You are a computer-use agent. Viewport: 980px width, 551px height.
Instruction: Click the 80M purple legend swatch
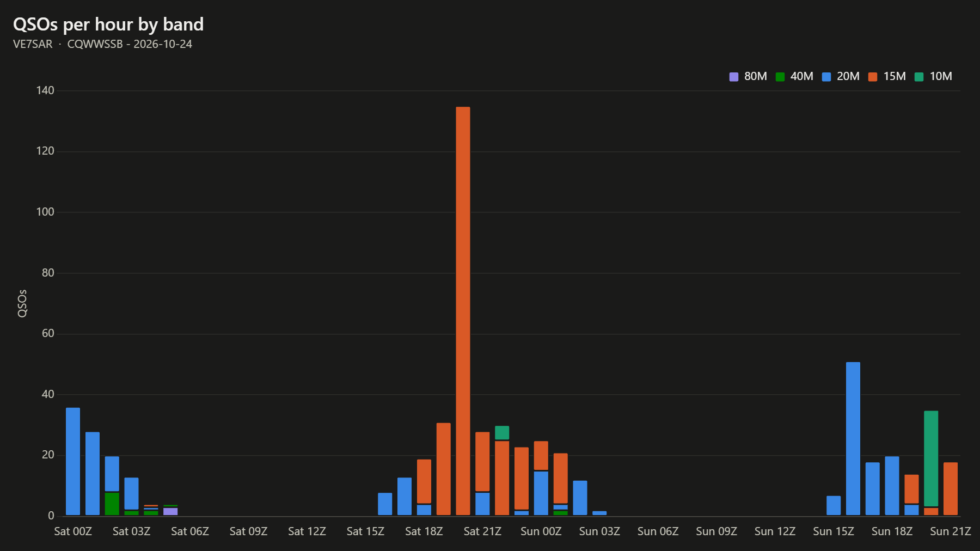pyautogui.click(x=734, y=77)
